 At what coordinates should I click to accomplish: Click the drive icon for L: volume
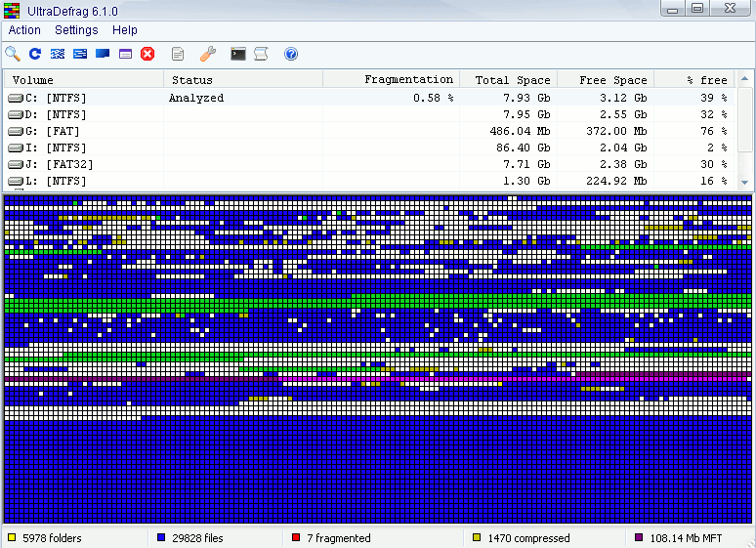16,181
